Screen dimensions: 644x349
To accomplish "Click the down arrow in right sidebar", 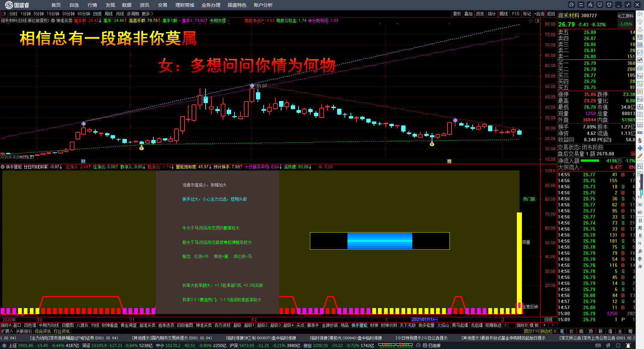I will click(x=640, y=30).
